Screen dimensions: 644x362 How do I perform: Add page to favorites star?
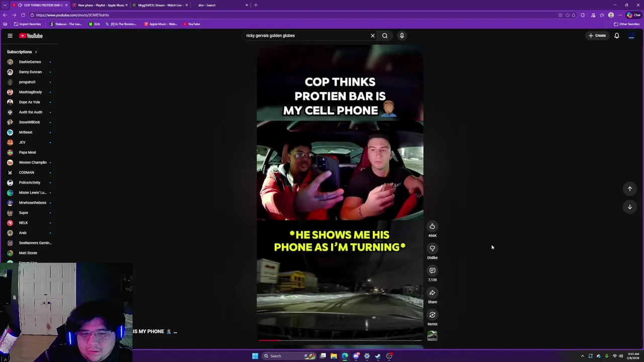point(568,15)
